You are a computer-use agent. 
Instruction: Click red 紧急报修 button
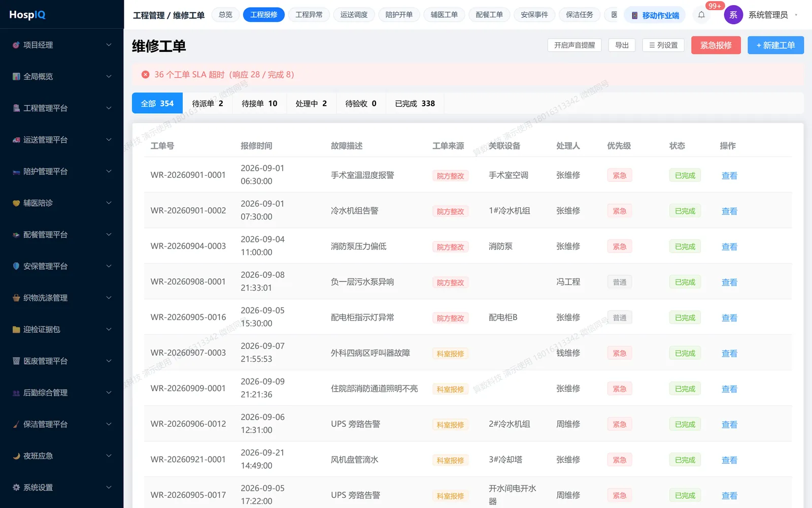pos(716,45)
